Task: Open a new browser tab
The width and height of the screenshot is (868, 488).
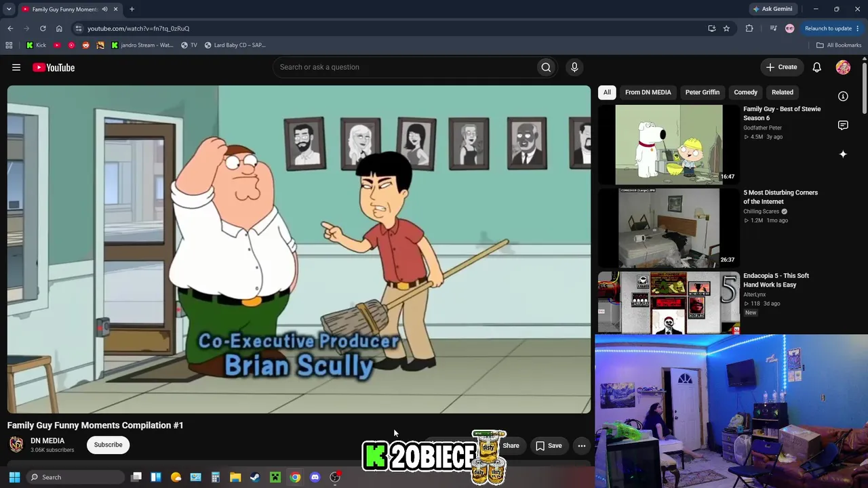Action: 132,9
